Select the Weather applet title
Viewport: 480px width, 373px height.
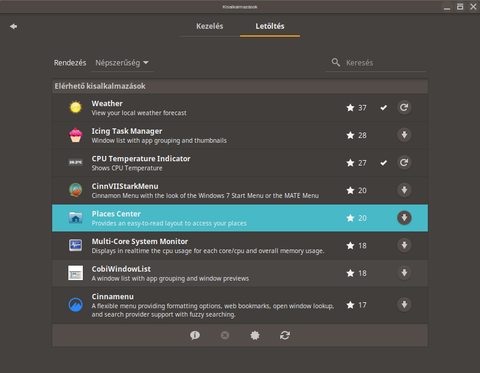pos(107,103)
